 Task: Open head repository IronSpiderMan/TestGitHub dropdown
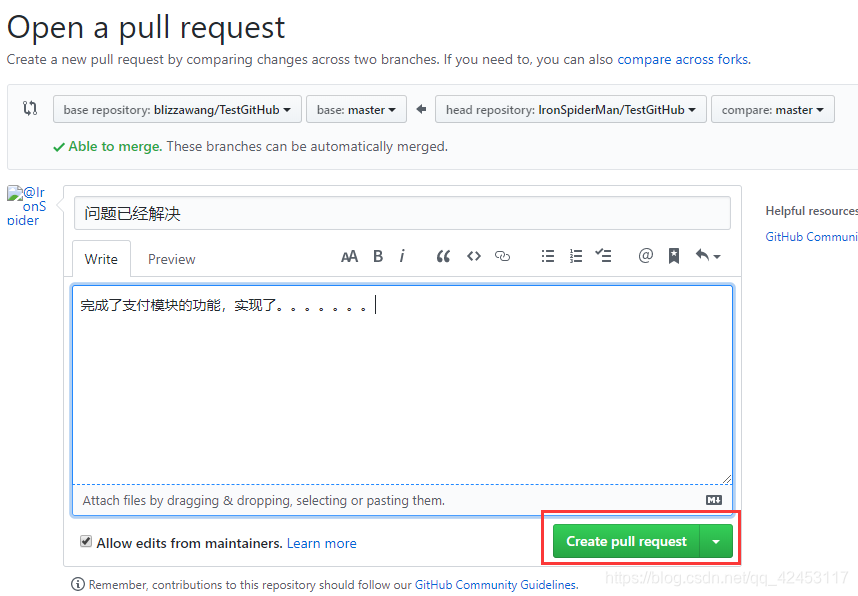571,109
